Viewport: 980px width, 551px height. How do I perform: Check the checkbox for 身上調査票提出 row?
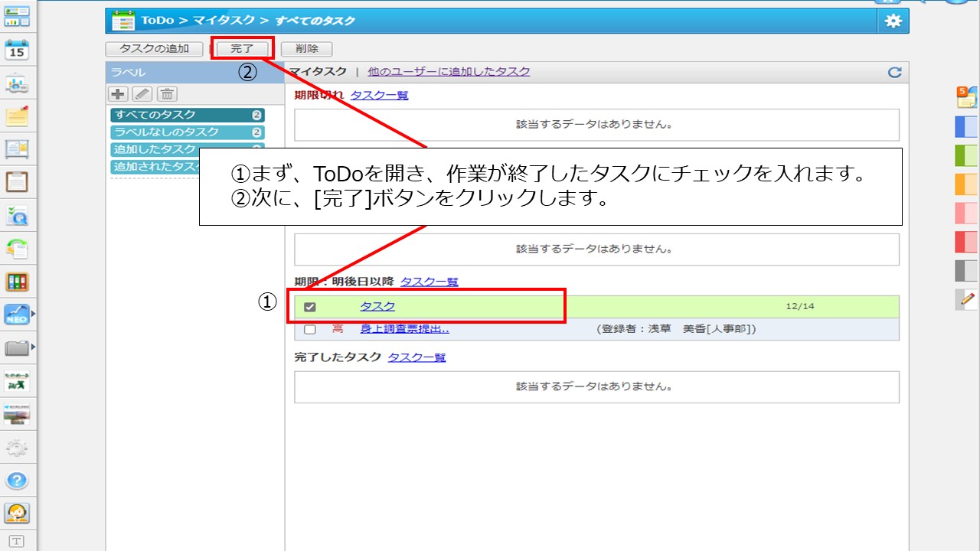[310, 330]
